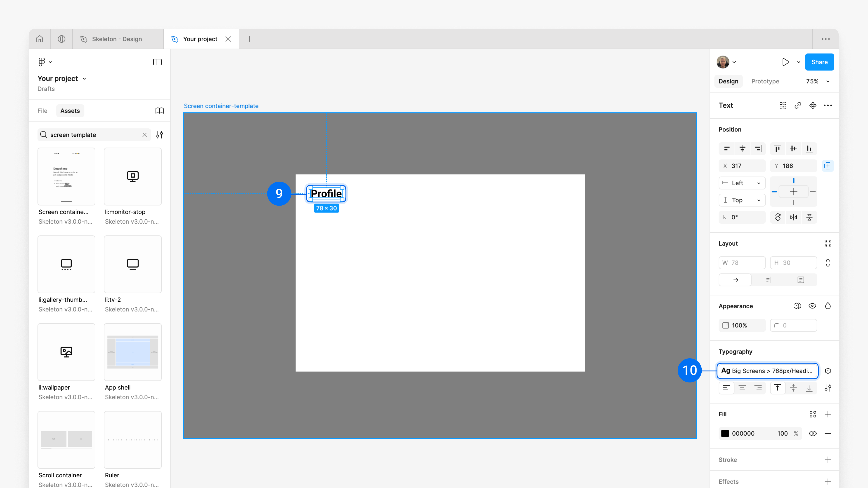The image size is (868, 488).
Task: Start presentation with the play icon
Action: pyautogui.click(x=785, y=62)
